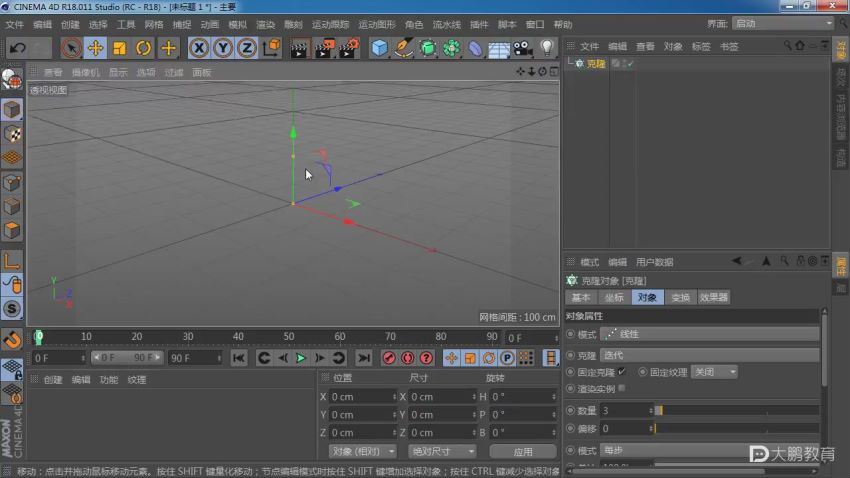The width and height of the screenshot is (850, 478).
Task: Add a Cube primitive object
Action: [x=379, y=48]
